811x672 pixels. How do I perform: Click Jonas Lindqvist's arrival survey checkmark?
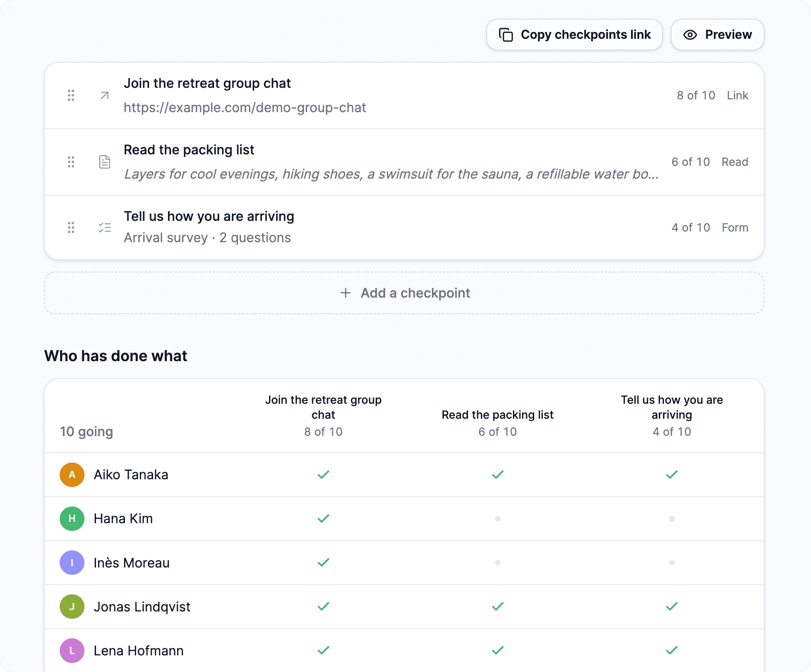coord(672,606)
